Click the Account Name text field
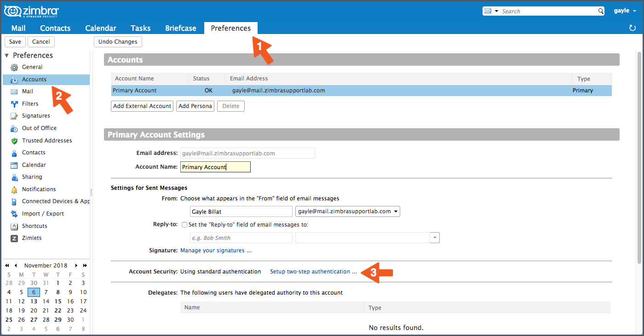Screen dimensions: 644x336 coord(214,167)
